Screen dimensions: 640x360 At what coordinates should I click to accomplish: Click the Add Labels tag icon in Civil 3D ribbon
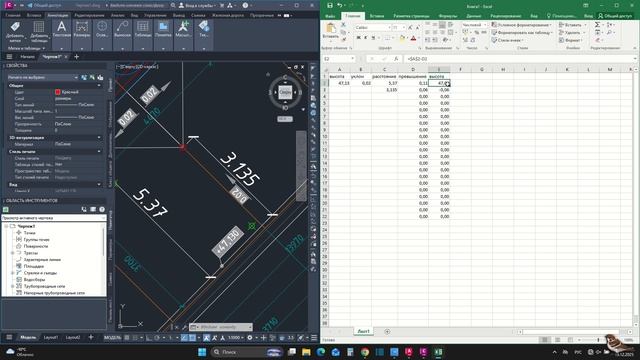pyautogui.click(x=15, y=27)
